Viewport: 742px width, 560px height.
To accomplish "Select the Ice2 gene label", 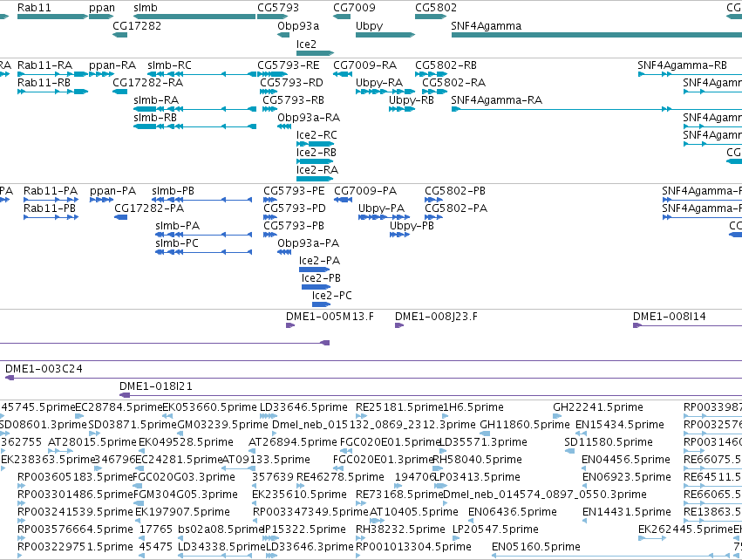I will coord(306,44).
